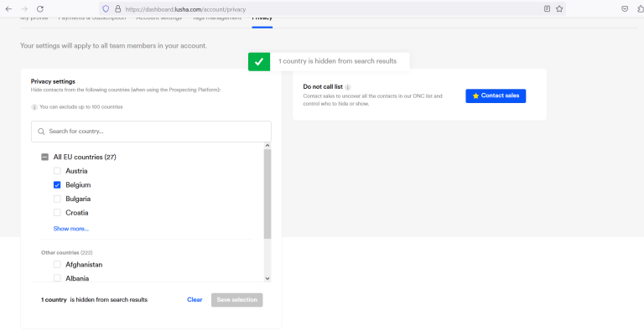
Task: Click the Do not call list heading
Action: [x=323, y=86]
